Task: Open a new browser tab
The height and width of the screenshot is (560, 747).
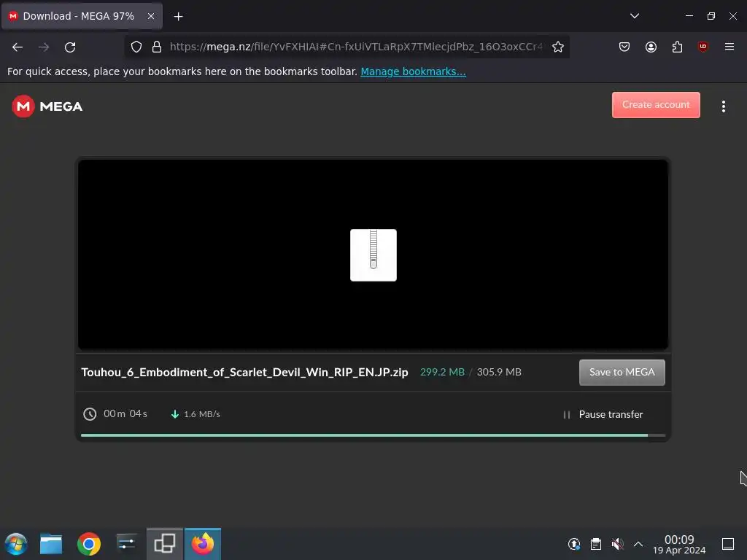Action: click(x=178, y=17)
